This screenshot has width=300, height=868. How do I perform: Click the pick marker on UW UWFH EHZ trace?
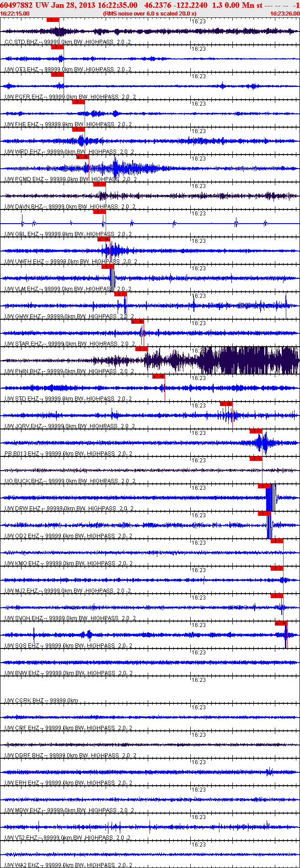tap(103, 239)
